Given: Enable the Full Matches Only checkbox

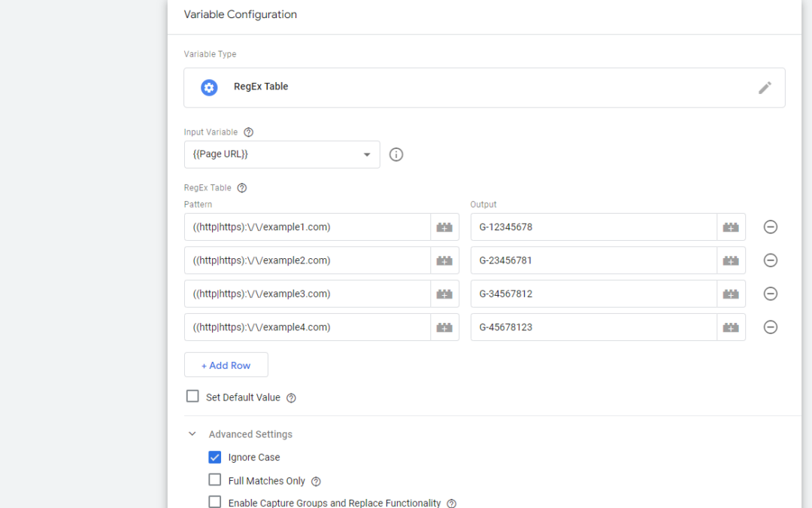Looking at the screenshot, I should (215, 480).
